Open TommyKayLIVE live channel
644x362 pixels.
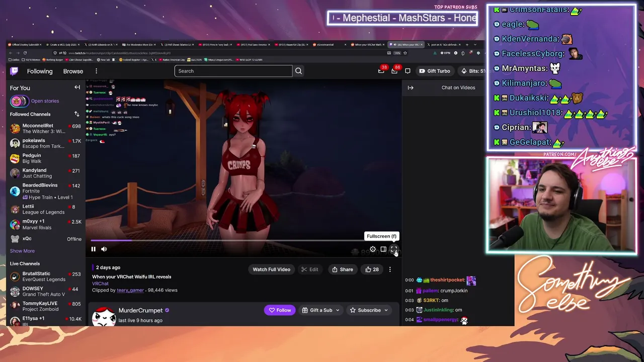(x=45, y=306)
